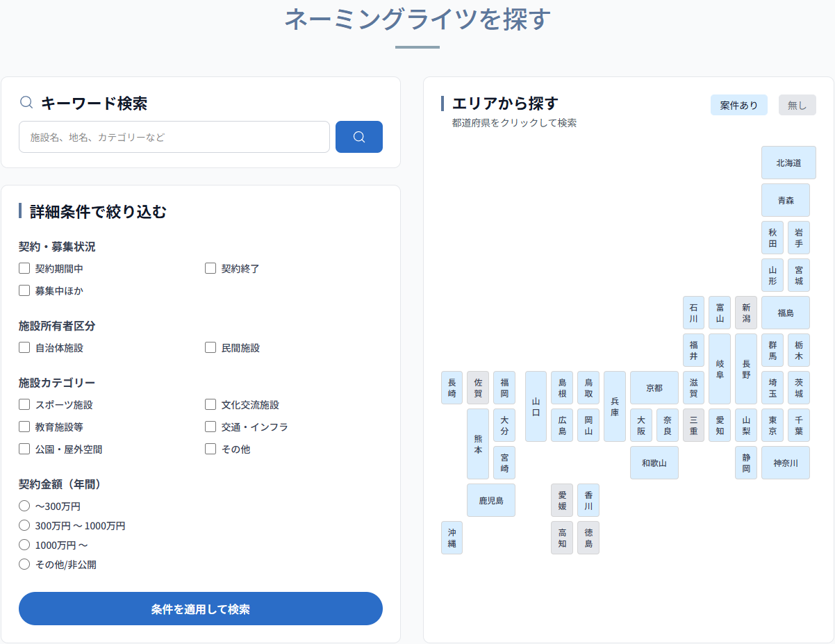
Task: Click the 案件あり legend badge
Action: pyautogui.click(x=738, y=105)
